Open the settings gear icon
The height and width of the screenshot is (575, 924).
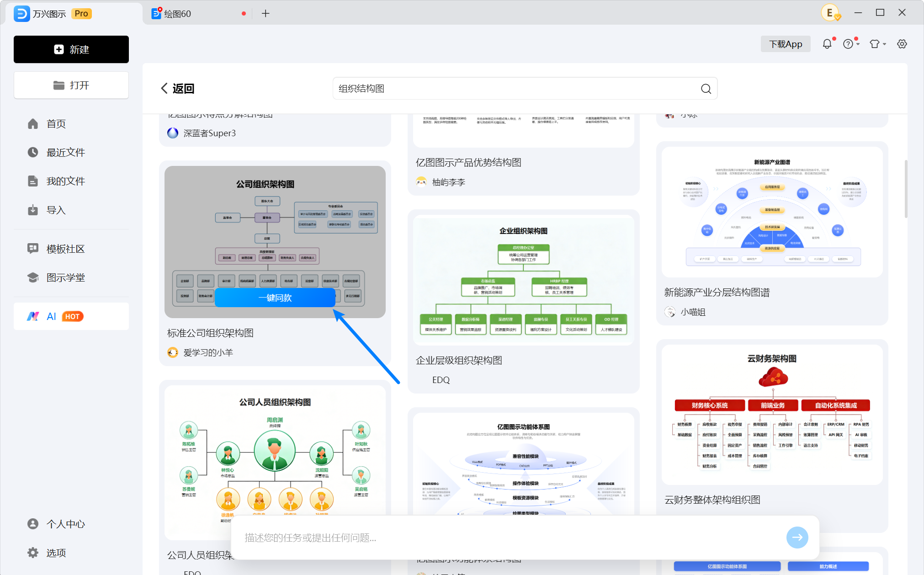pos(902,44)
